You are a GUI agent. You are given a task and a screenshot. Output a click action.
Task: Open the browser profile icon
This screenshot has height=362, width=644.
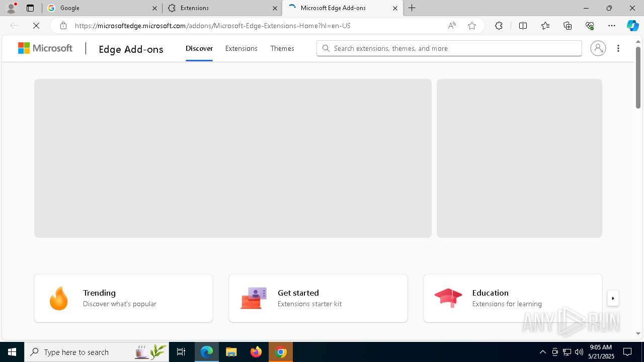[x=11, y=8]
